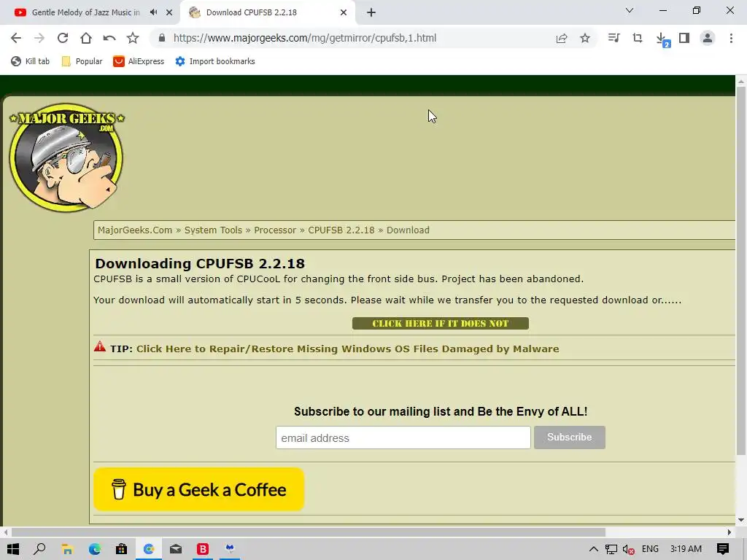Viewport: 747px width, 560px height.
Task: Open network status tray icon
Action: (x=611, y=549)
